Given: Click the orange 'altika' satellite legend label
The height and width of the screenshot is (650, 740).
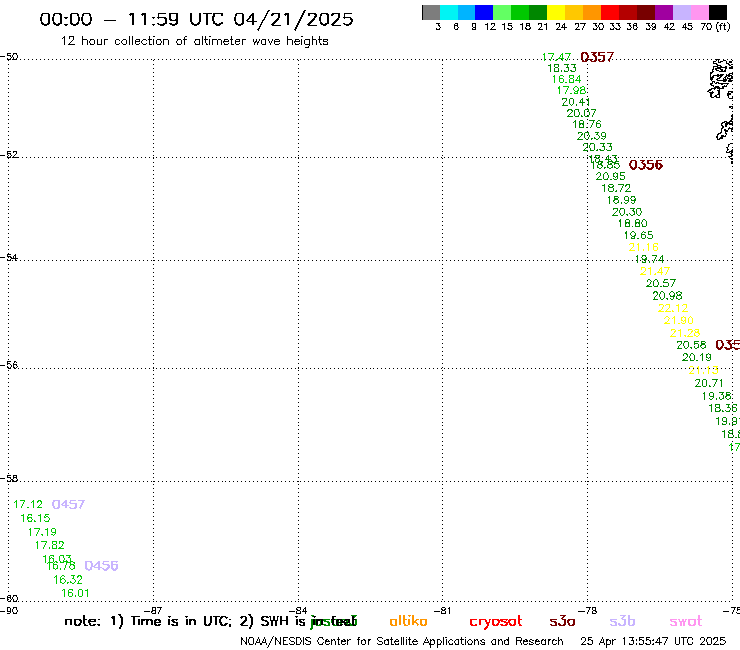Looking at the screenshot, I should [408, 621].
